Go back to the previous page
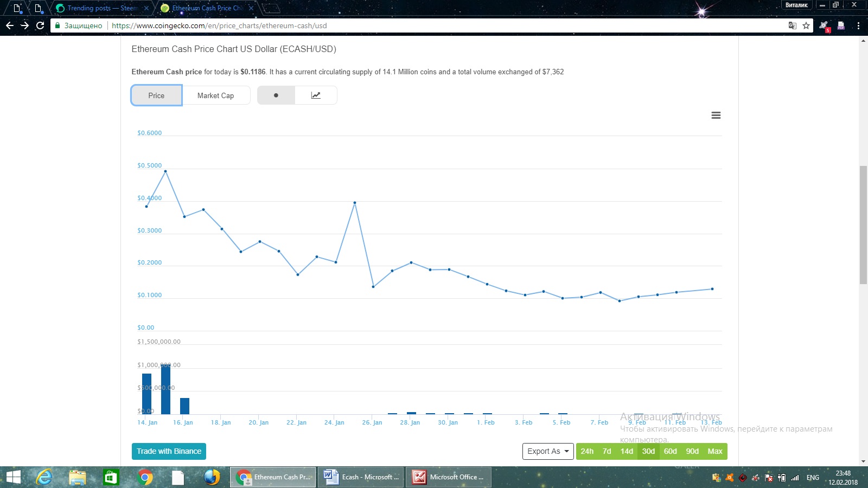The width and height of the screenshot is (868, 488). [x=10, y=25]
